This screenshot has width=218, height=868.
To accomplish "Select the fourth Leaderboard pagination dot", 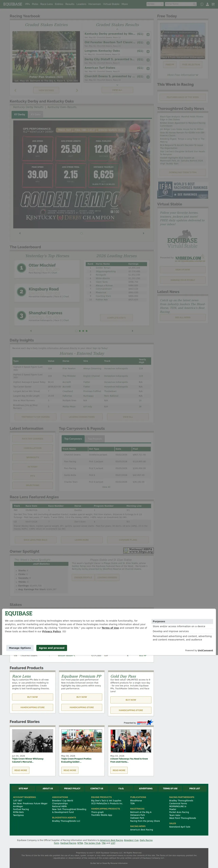I will 86,331.
